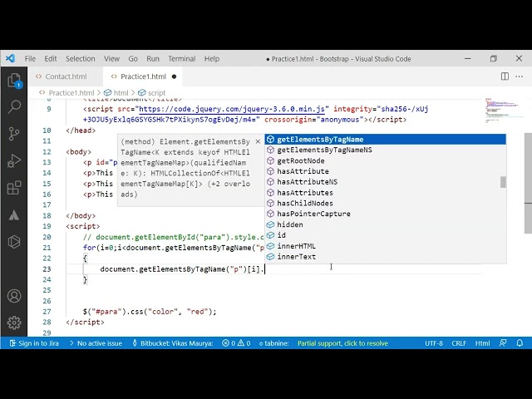Select hasChildNodes suggestion
The height and width of the screenshot is (399, 532).
[x=386, y=203]
